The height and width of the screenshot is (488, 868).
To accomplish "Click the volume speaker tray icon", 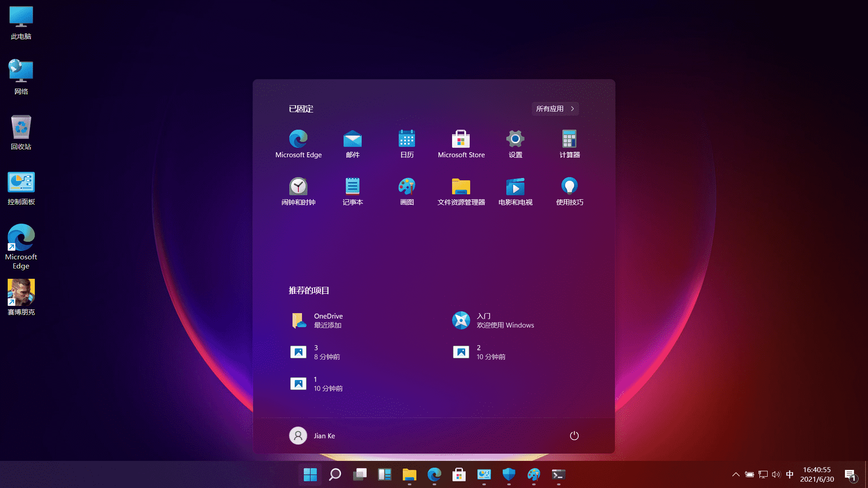I will coord(776,474).
